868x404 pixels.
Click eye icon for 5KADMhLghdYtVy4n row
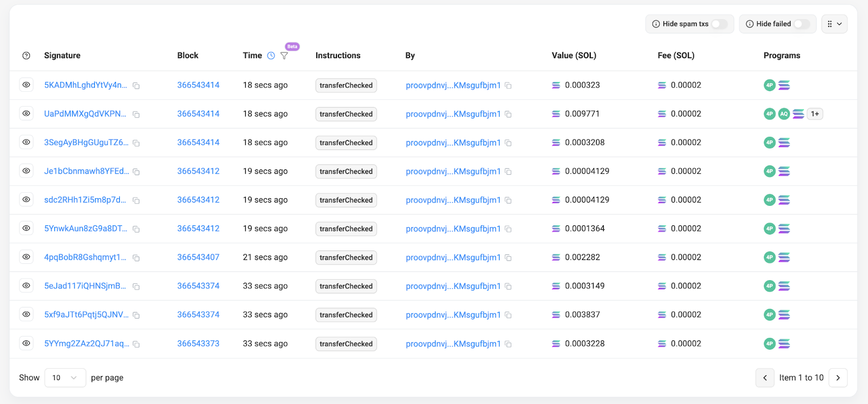tap(26, 85)
